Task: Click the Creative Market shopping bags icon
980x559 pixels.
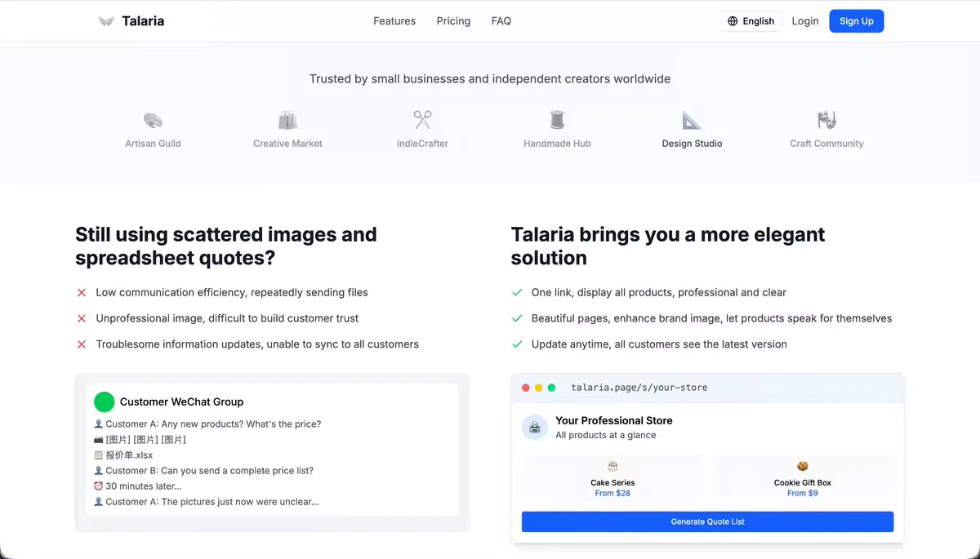Action: click(287, 121)
